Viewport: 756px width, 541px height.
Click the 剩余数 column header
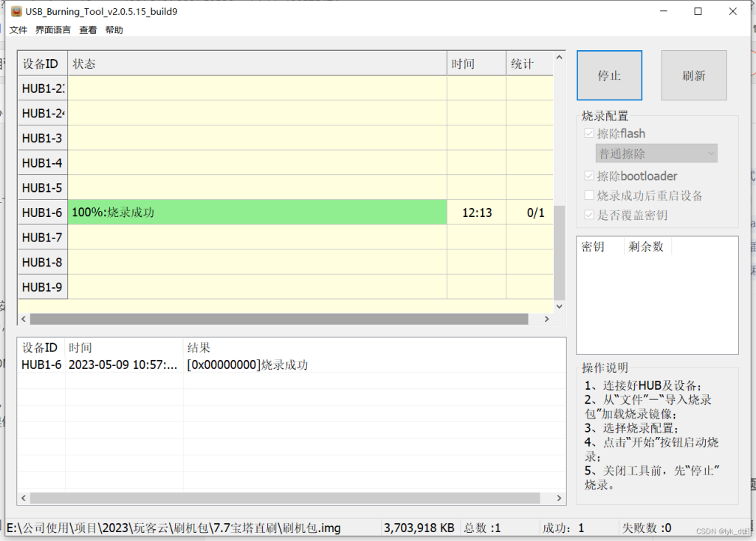point(647,247)
